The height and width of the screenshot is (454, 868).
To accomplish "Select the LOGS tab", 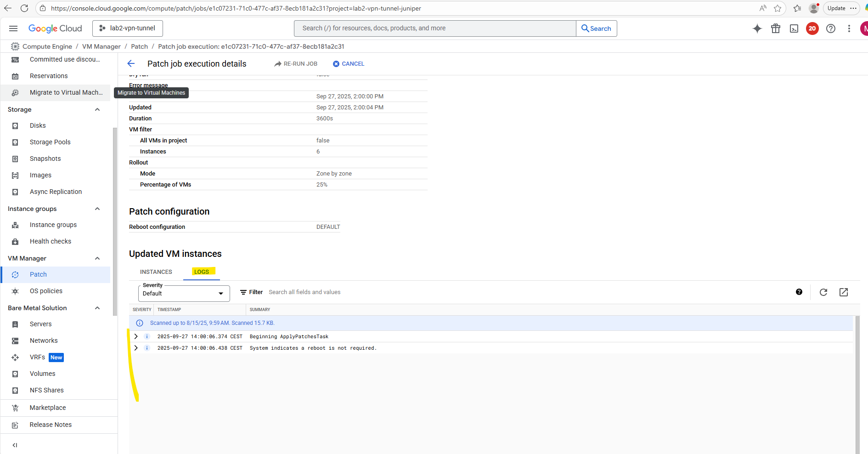I will (x=202, y=272).
